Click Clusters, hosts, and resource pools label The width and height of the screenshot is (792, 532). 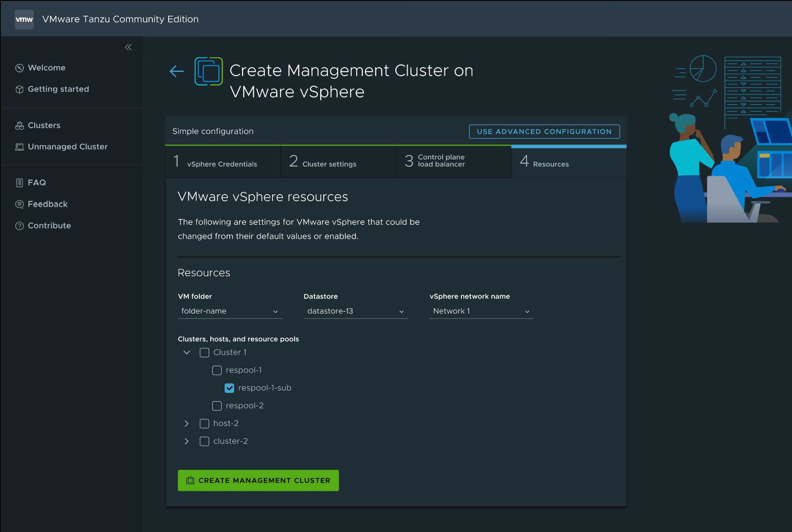click(238, 339)
